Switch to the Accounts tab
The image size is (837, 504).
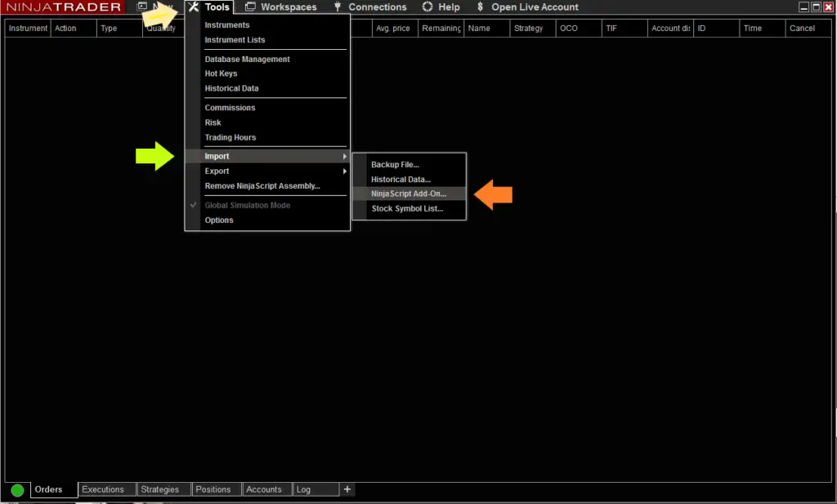[x=267, y=489]
